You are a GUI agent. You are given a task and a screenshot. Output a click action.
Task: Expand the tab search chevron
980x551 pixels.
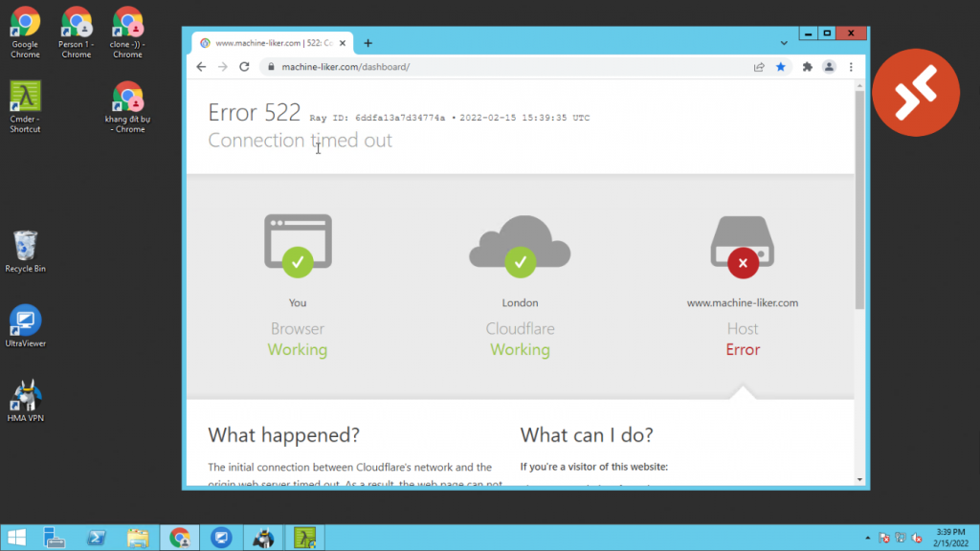click(x=784, y=43)
